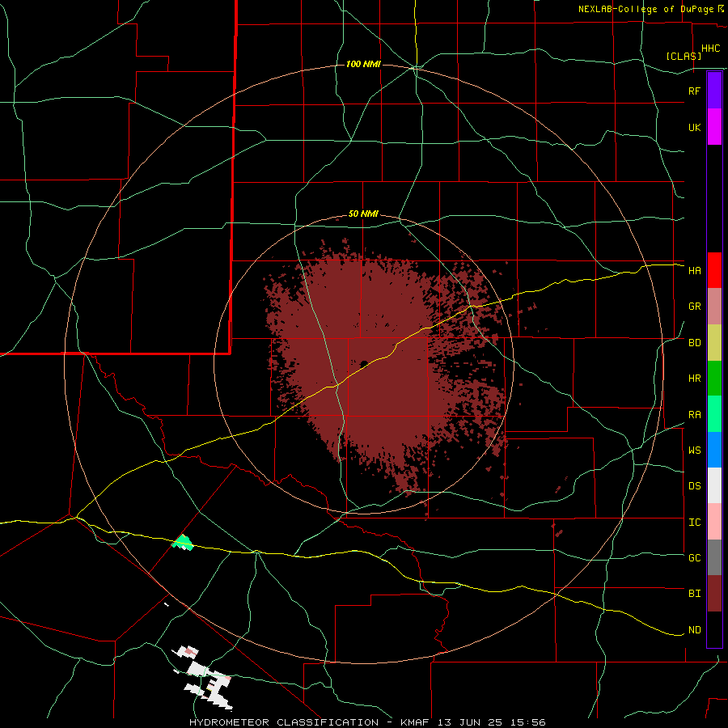This screenshot has width=728, height=728.
Task: Click the 'HR' legend label
Action: click(694, 379)
